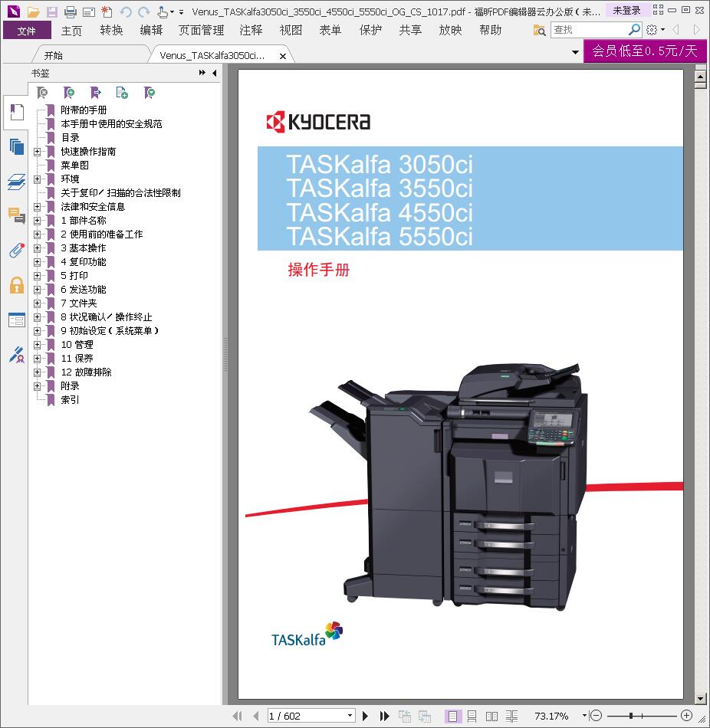Image resolution: width=710 pixels, height=728 pixels.
Task: Open the 文件 menu
Action: point(27,31)
